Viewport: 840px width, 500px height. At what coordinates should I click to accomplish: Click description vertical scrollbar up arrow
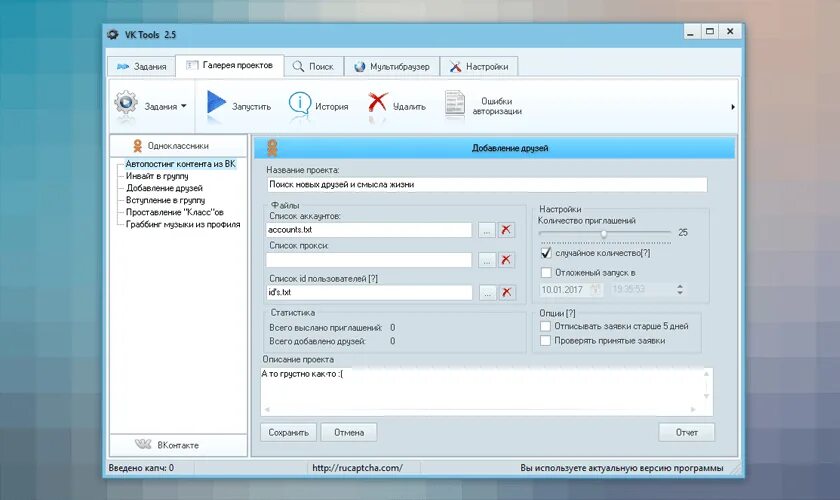[707, 374]
